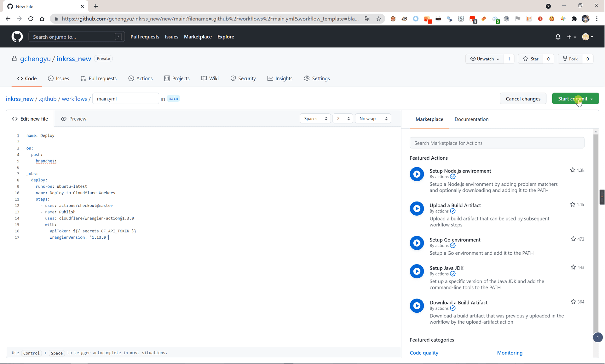Open the workflows breadcrumb link
605x364 pixels.
pos(74,99)
